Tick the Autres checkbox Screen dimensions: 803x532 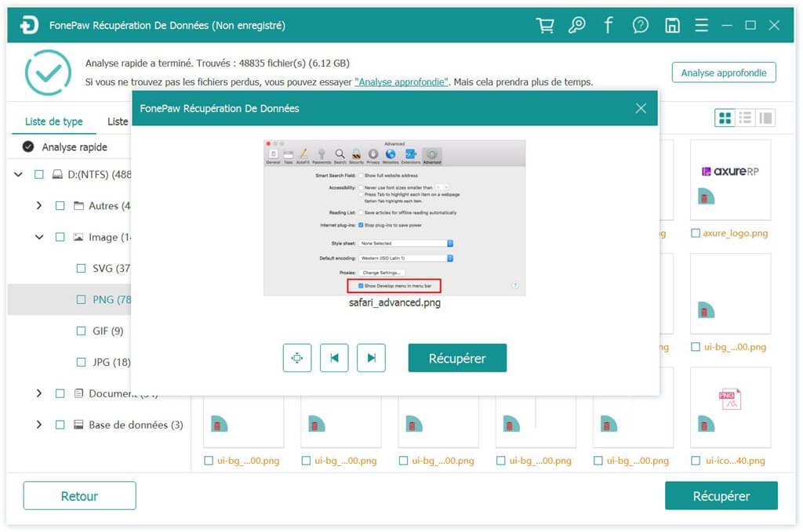[x=60, y=205]
